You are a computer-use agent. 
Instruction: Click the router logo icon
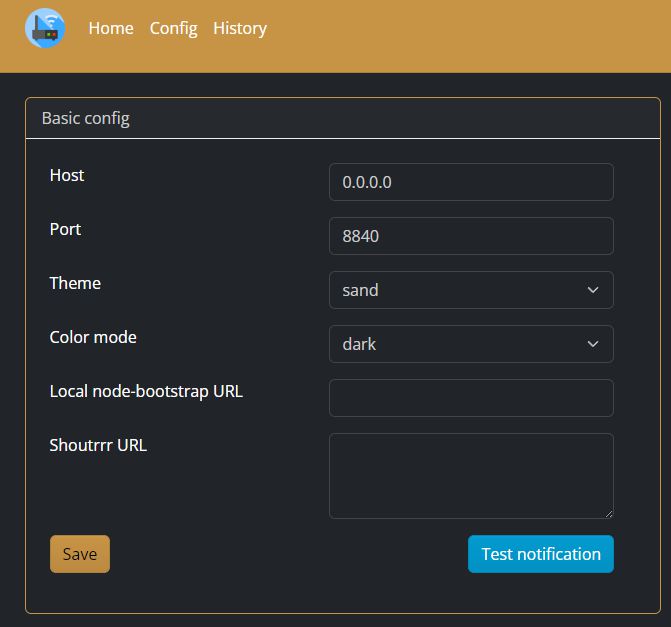pyautogui.click(x=45, y=29)
